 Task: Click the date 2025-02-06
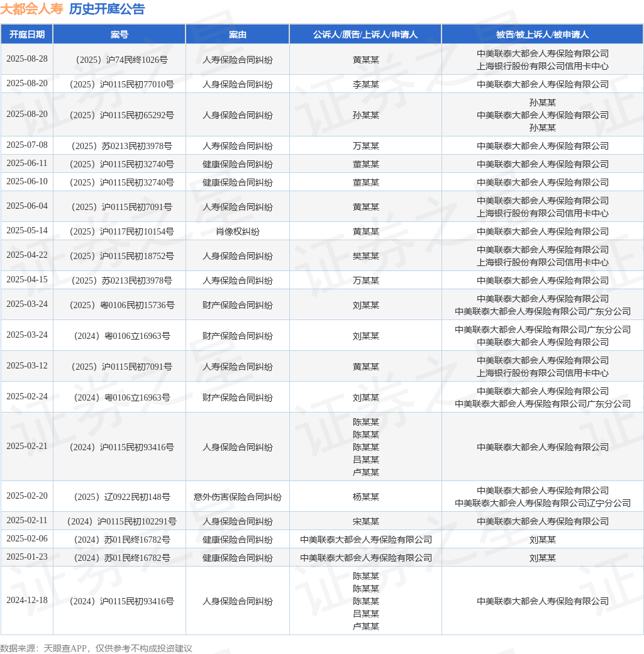point(26,539)
